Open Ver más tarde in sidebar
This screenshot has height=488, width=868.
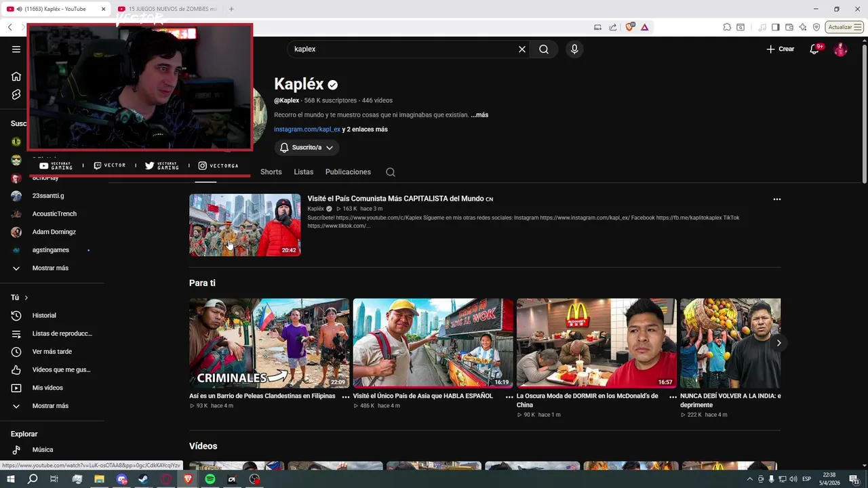[53, 351]
